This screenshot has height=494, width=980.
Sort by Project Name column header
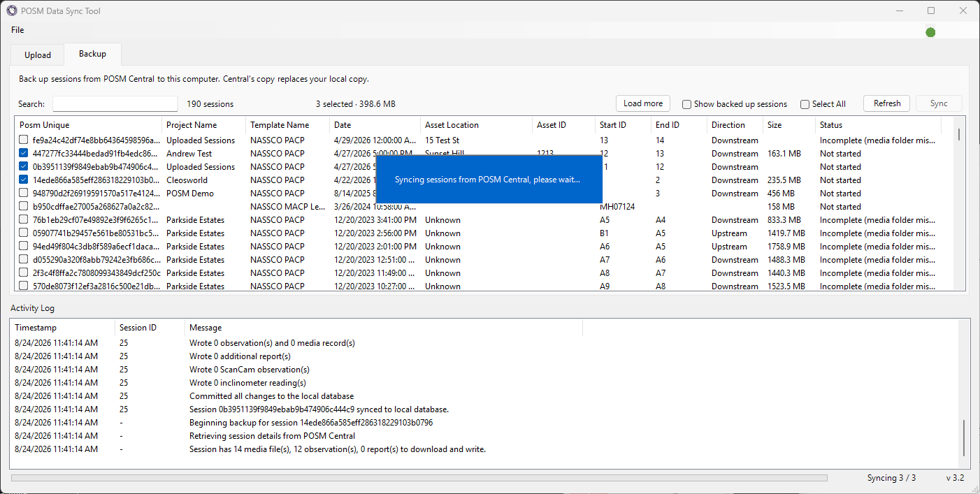point(204,125)
